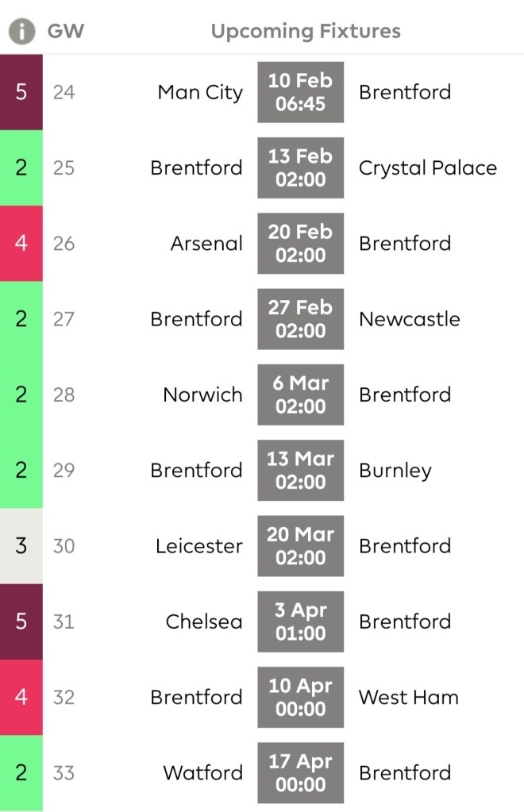Click West Ham team name

(x=408, y=697)
